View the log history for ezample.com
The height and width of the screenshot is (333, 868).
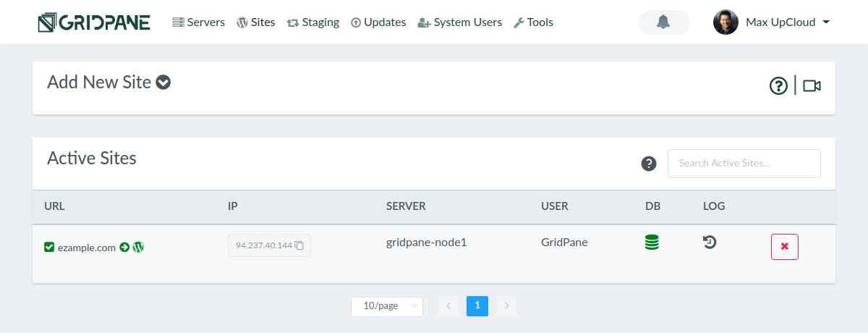710,243
